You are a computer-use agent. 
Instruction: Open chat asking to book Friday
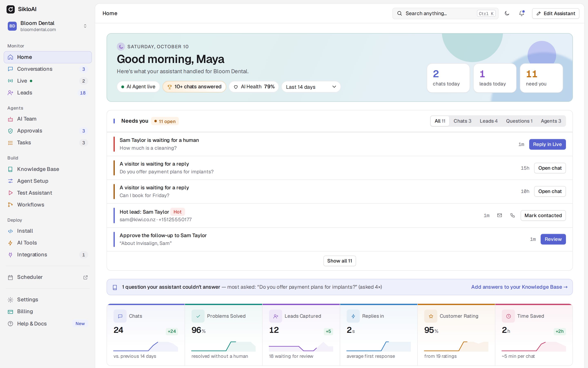[550, 191]
